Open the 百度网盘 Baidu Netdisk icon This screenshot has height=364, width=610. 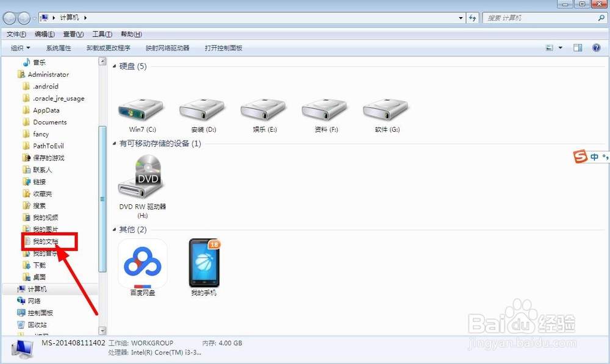[142, 263]
